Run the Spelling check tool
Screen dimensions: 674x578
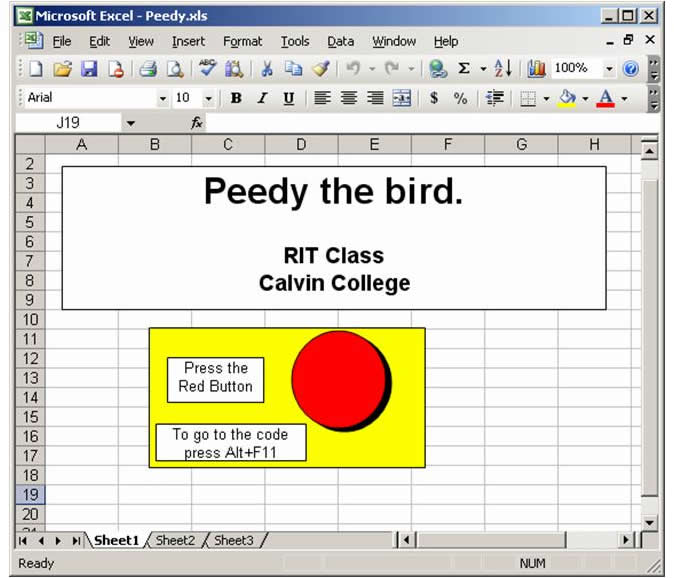point(207,69)
